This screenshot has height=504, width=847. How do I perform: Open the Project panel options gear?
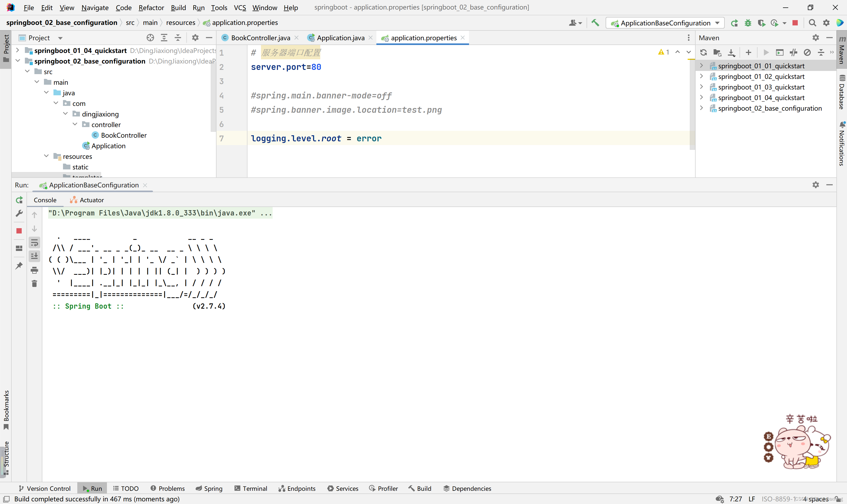pos(195,38)
